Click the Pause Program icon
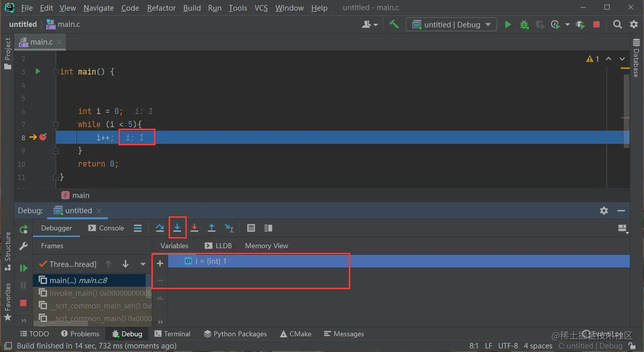The width and height of the screenshot is (644, 352). click(x=23, y=285)
